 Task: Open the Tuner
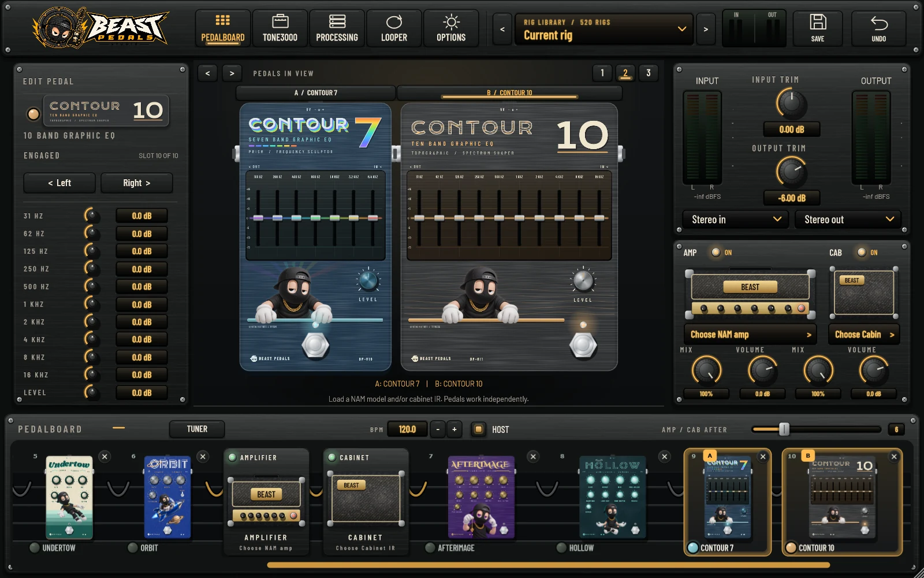pos(197,429)
